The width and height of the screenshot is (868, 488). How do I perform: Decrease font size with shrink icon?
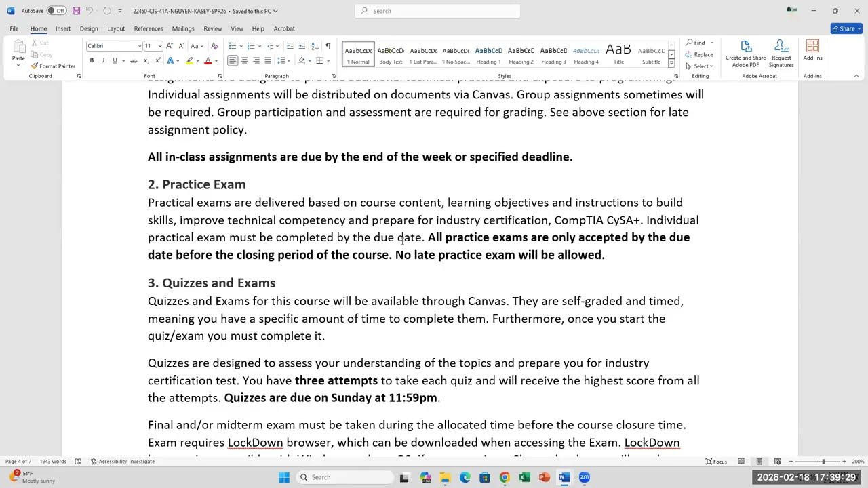[x=180, y=46]
